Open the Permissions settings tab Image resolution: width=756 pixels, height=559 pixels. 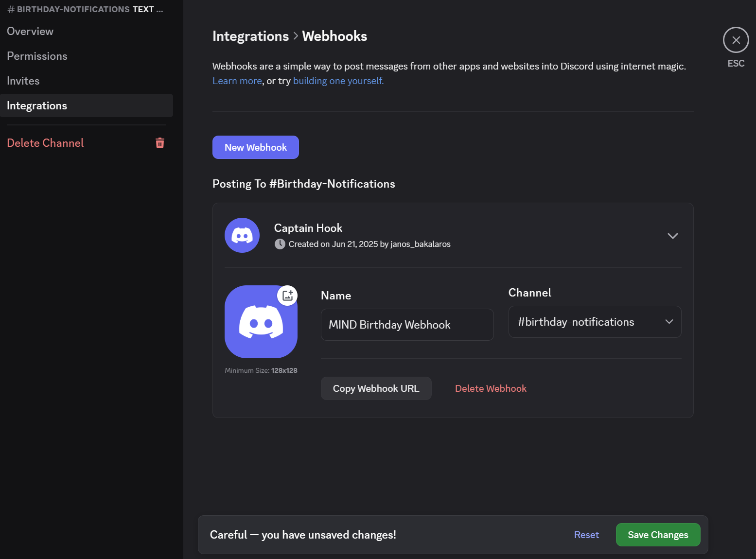[87, 56]
